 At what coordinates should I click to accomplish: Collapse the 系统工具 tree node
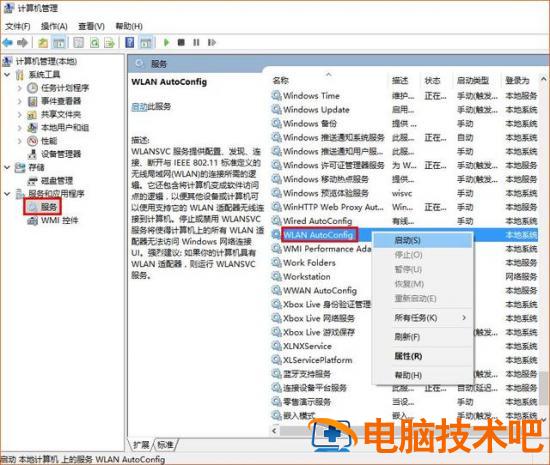7,75
